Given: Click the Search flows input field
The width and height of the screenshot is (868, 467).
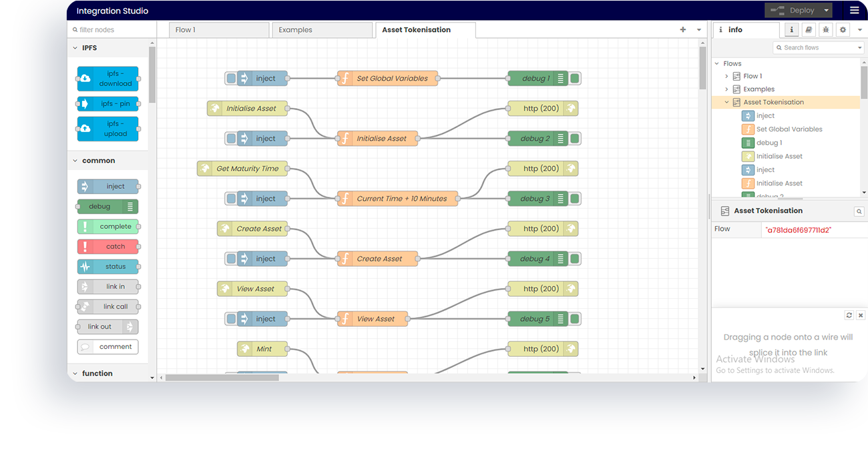Looking at the screenshot, I should 818,47.
